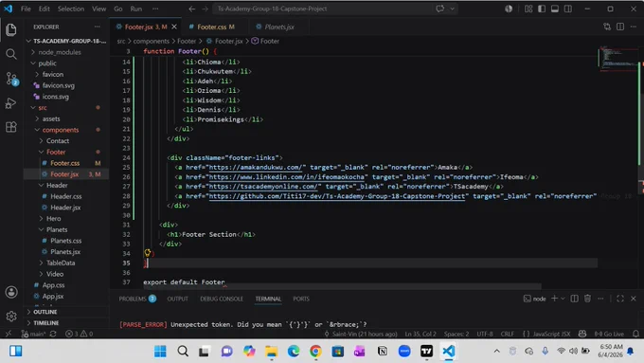The height and width of the screenshot is (363, 644).
Task: Add a new terminal with plus icon
Action: [554, 299]
